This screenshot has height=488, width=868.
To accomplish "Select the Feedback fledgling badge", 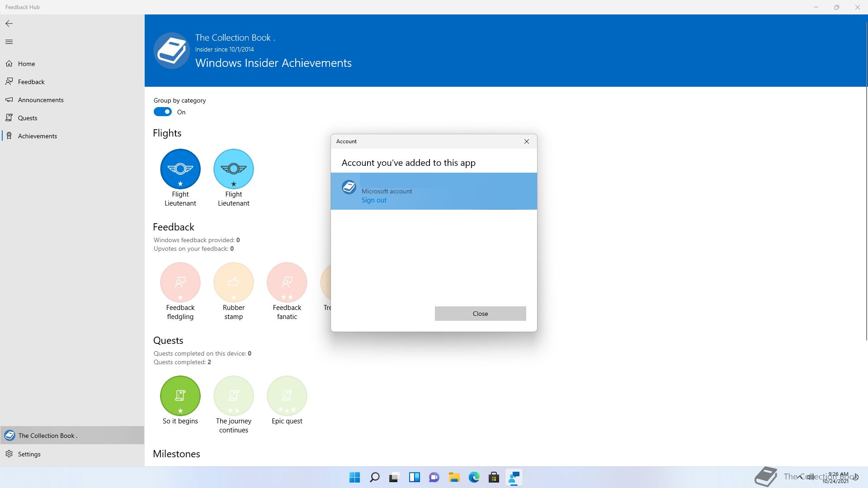I will click(180, 282).
